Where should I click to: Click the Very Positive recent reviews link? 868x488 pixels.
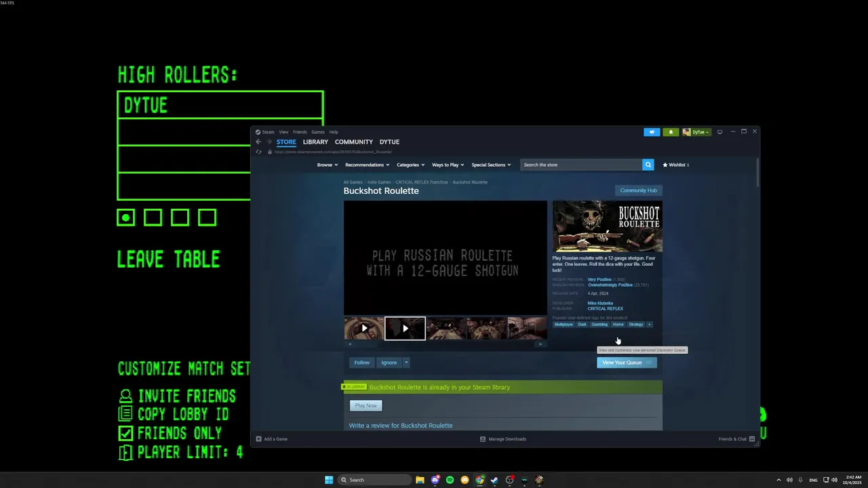point(599,279)
